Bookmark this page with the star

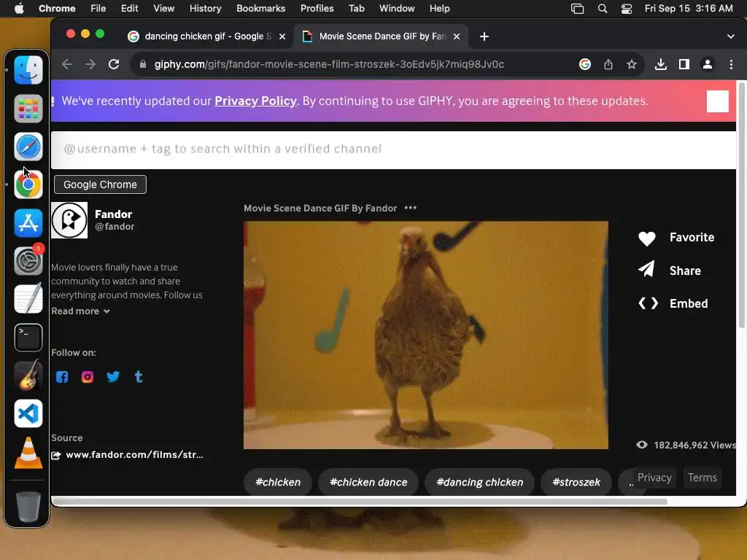tap(632, 64)
